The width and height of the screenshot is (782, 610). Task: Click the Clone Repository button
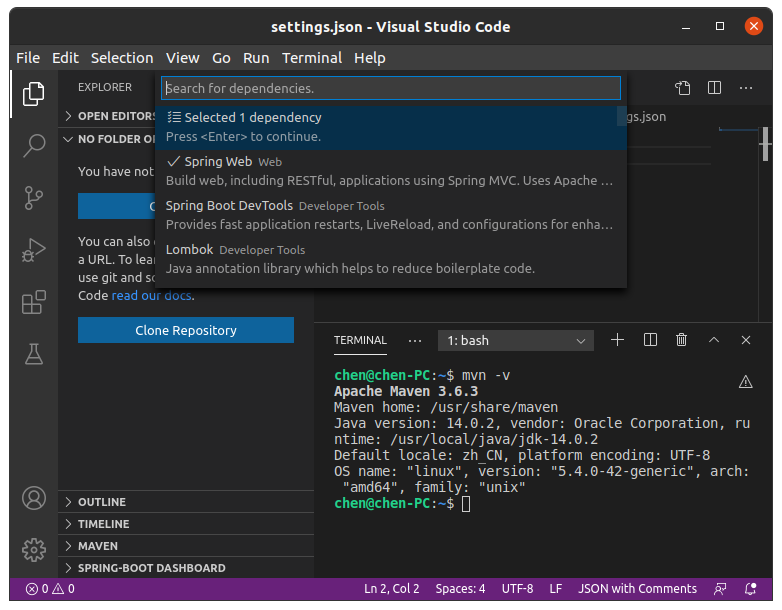click(186, 330)
